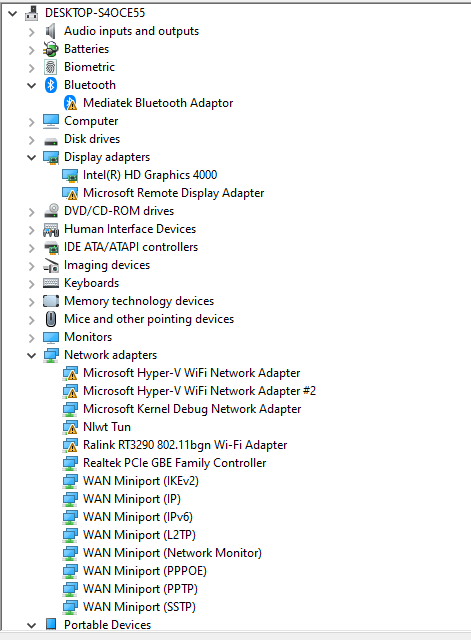
Task: Click the Bluetooth category label
Action: coord(90,85)
